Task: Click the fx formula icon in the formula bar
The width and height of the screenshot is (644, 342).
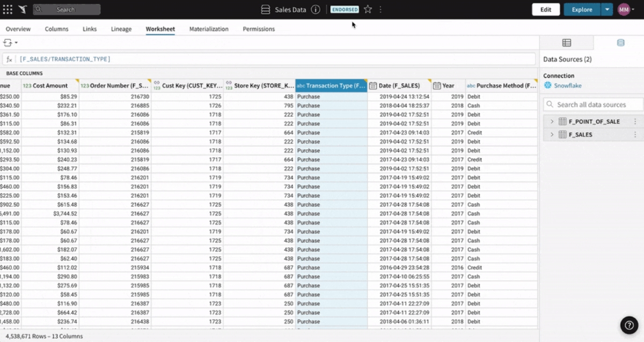Action: click(10, 58)
